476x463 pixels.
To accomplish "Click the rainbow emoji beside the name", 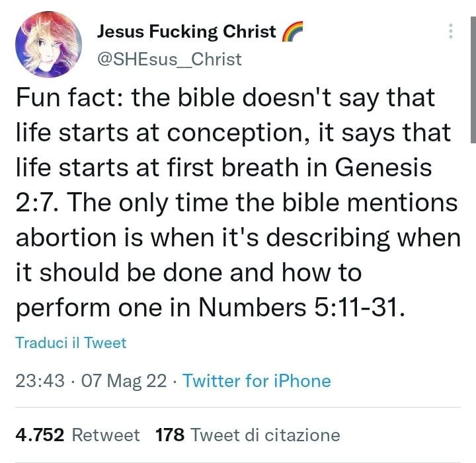I will click(x=292, y=32).
